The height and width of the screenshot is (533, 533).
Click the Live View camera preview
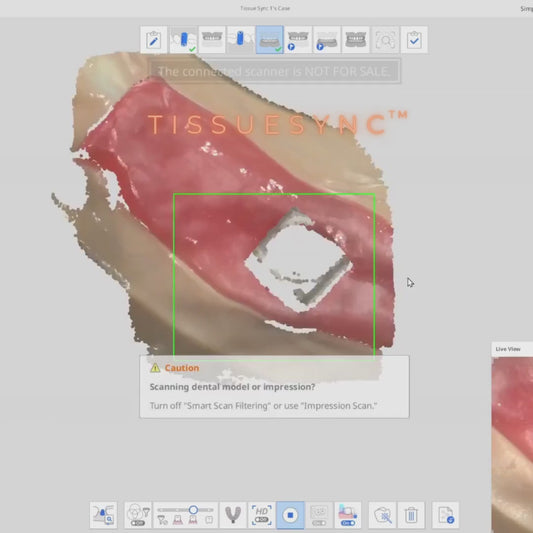click(x=512, y=445)
